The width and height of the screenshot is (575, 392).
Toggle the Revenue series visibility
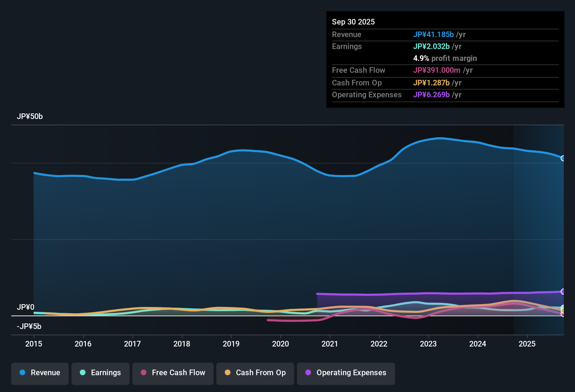click(x=40, y=373)
